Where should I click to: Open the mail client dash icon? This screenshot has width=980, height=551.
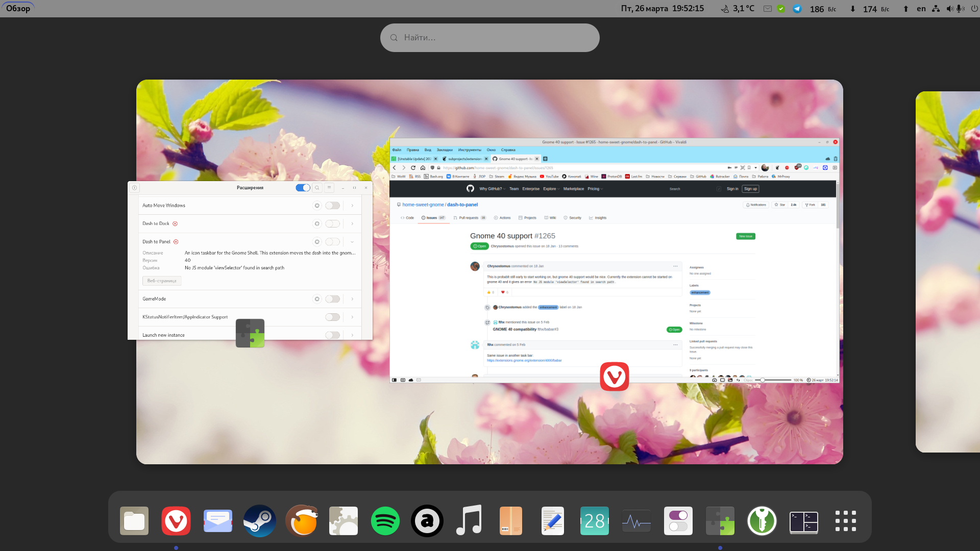[218, 521]
